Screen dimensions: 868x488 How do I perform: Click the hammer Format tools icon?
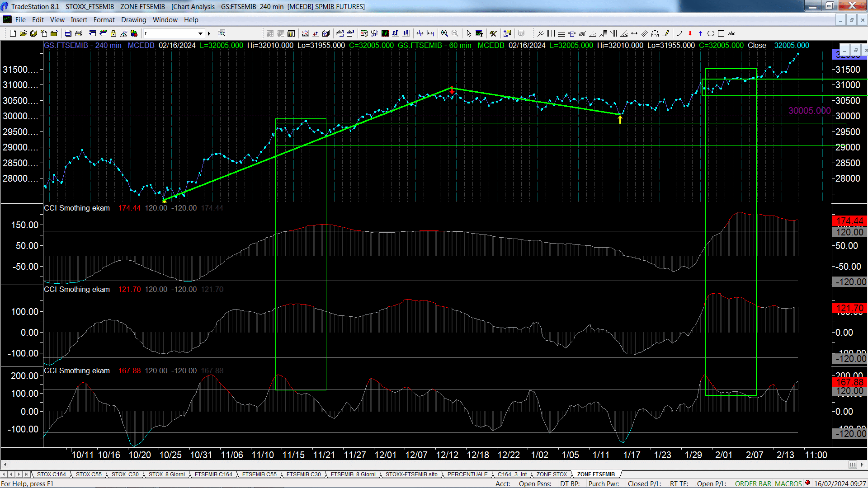coord(493,33)
